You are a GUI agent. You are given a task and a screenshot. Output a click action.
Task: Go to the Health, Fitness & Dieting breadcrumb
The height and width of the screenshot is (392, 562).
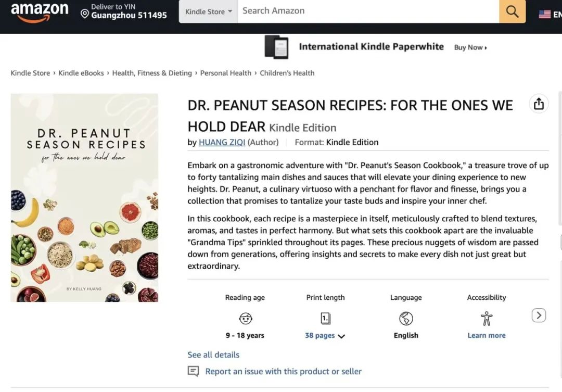tap(152, 73)
